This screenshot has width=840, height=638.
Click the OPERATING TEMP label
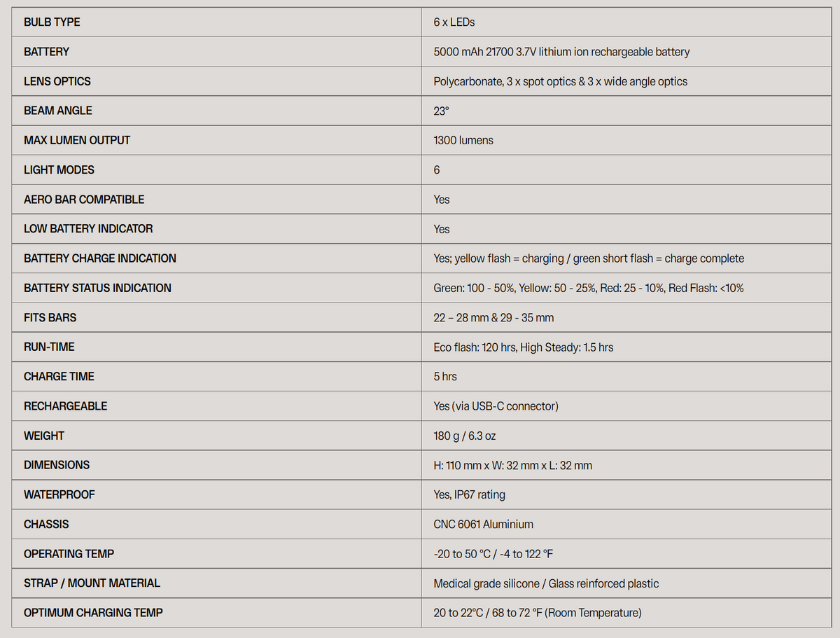69,554
